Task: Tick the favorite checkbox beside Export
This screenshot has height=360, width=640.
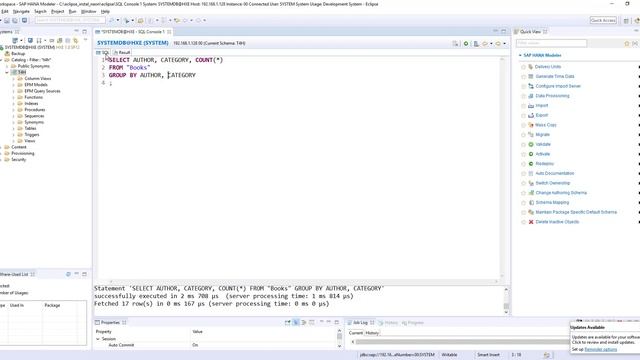Action: [x=523, y=116]
